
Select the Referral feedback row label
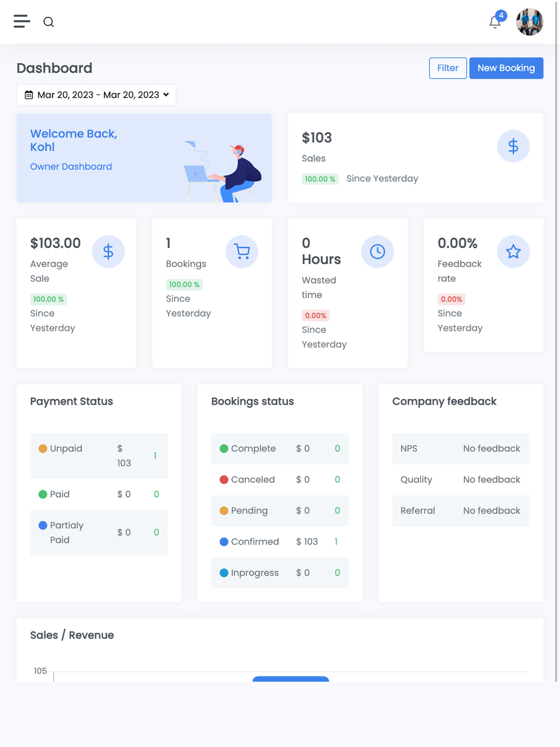[418, 511]
